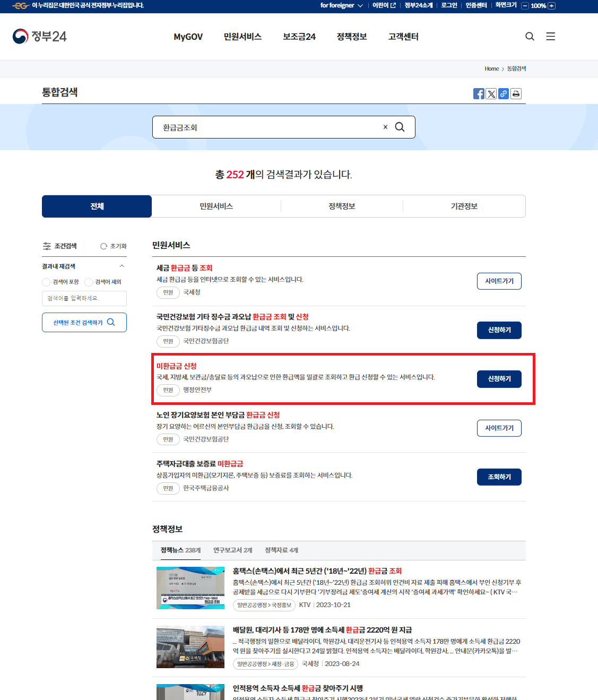Share the page on Facebook
This screenshot has width=598, height=700.
click(x=479, y=93)
